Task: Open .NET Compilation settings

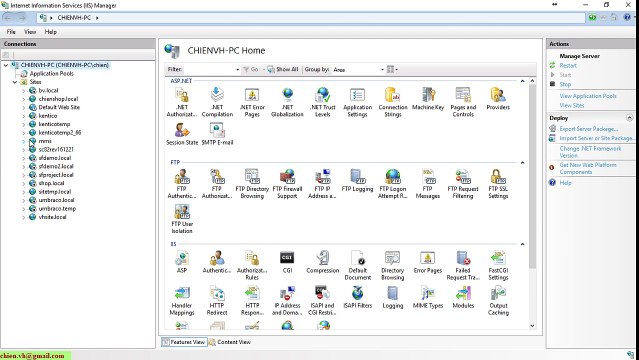Action: coord(217,103)
